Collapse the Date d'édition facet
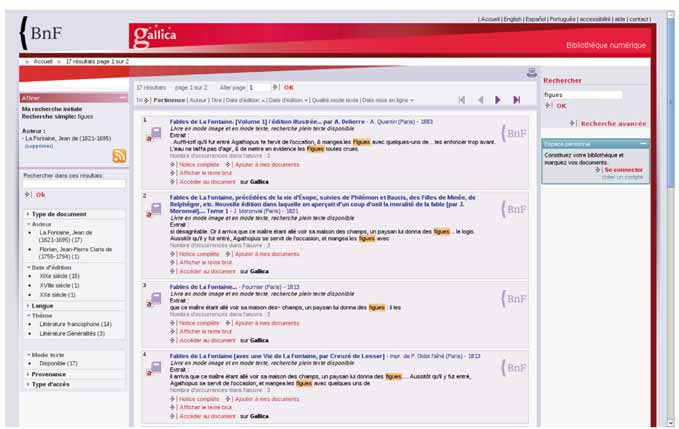Image resolution: width=679 pixels, height=429 pixels. click(x=49, y=268)
